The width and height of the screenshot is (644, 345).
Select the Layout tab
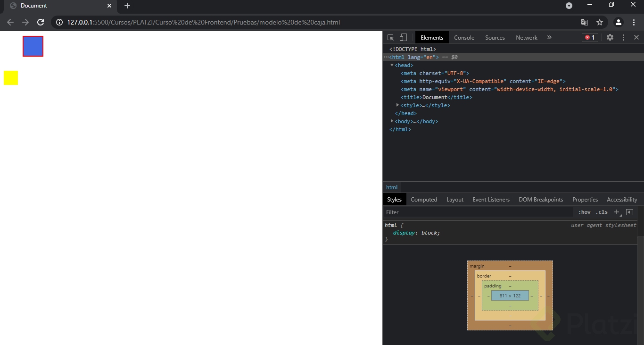[x=455, y=199]
